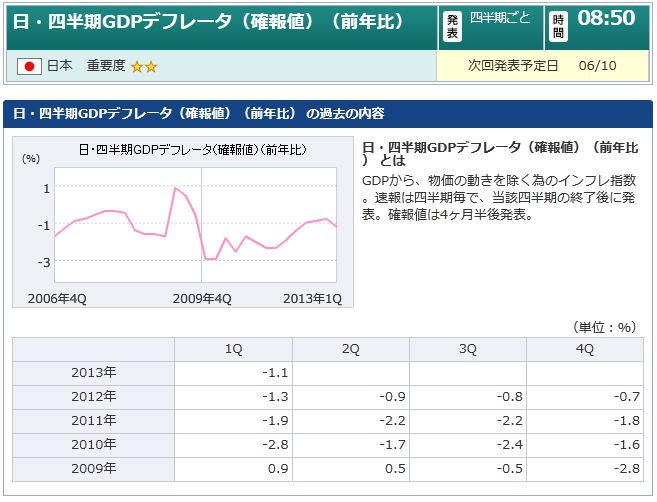Click the Japan flag icon
Viewport: 657px width, 502px height.
(x=29, y=66)
